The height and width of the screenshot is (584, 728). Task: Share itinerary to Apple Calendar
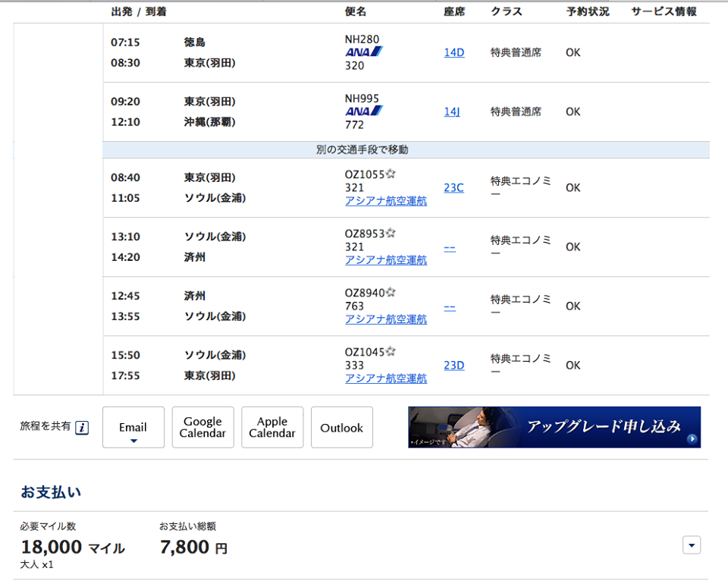[272, 428]
